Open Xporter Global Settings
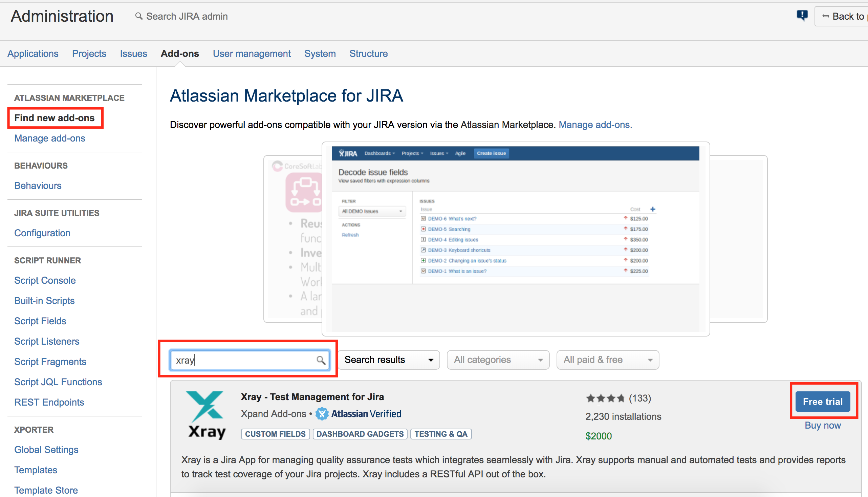Viewport: 868px width, 497px height. pyautogui.click(x=46, y=450)
